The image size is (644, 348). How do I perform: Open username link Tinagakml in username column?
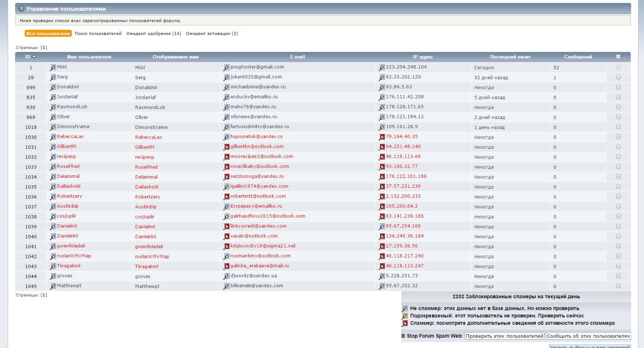pos(68,266)
